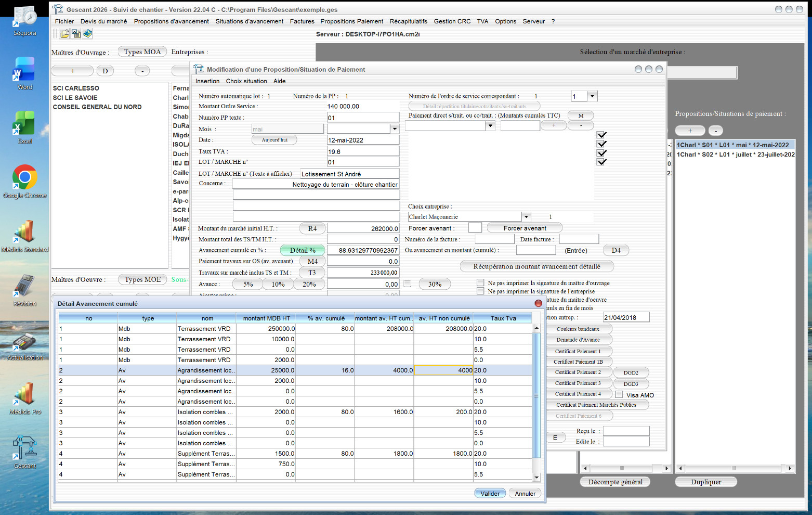Open the Choix entreprise dropdown
This screenshot has width=812, height=515.
526,217
